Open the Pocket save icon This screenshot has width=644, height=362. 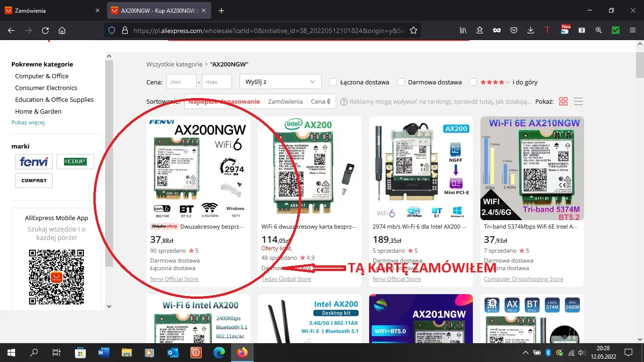click(514, 31)
